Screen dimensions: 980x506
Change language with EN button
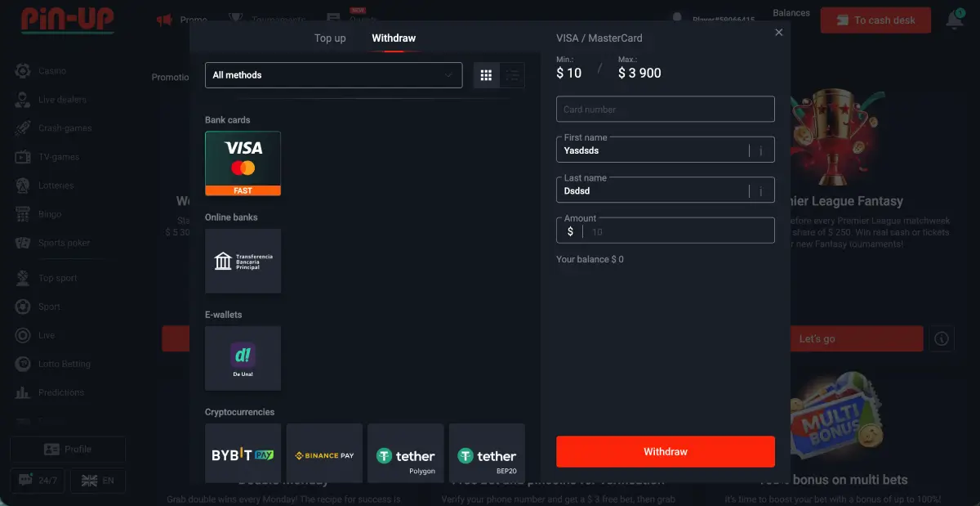click(98, 481)
